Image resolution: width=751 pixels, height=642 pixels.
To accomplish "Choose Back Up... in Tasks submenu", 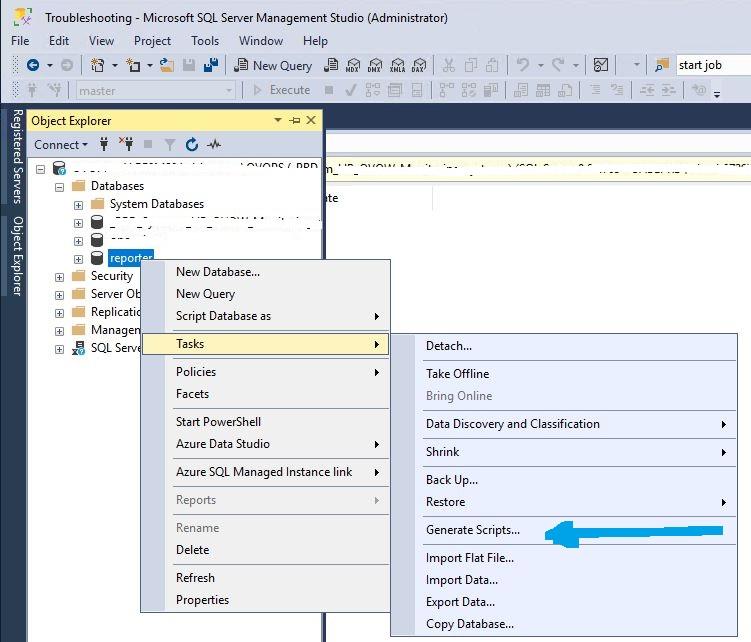I will (x=564, y=480).
